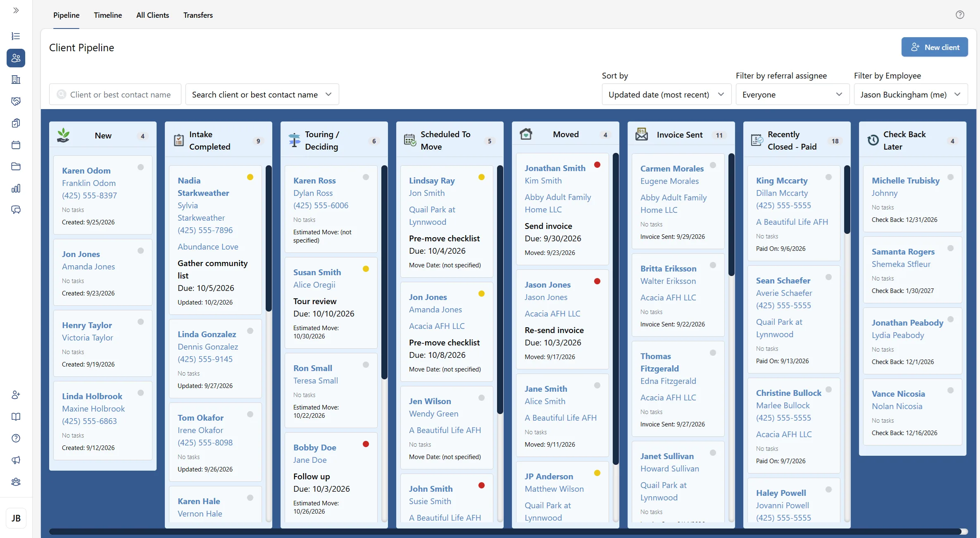Click the Check Back Later clock icon
Image resolution: width=980 pixels, height=538 pixels.
coord(873,140)
